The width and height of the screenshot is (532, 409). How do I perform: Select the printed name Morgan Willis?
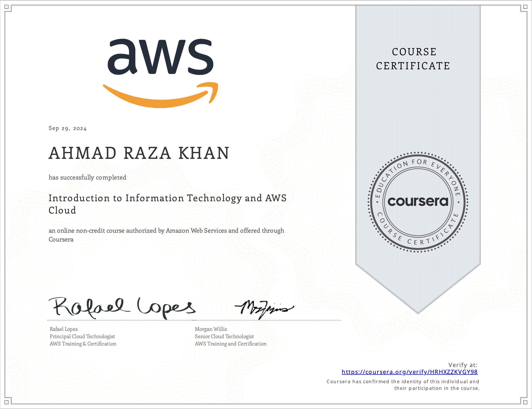(211, 329)
